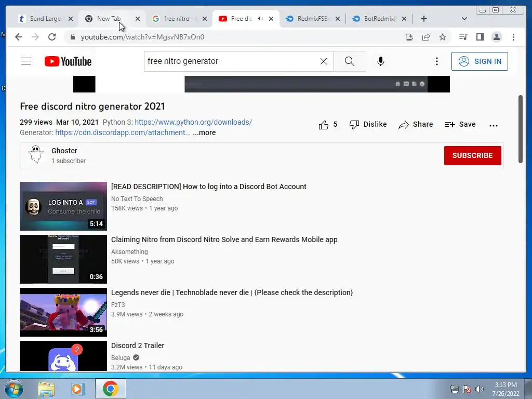532x399 pixels.
Task: Click the SIGN IN button
Action: point(480,61)
